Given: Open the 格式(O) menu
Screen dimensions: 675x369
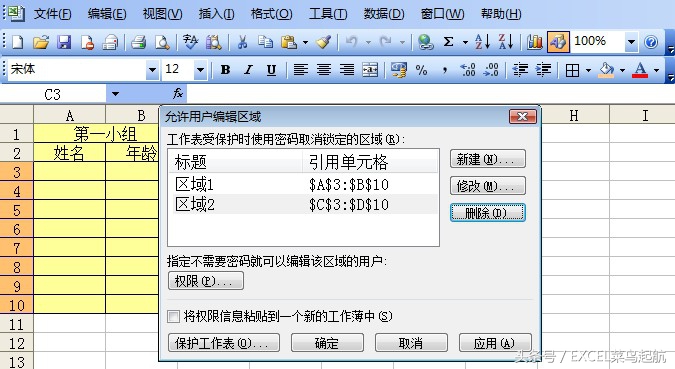Looking at the screenshot, I should pyautogui.click(x=271, y=14).
